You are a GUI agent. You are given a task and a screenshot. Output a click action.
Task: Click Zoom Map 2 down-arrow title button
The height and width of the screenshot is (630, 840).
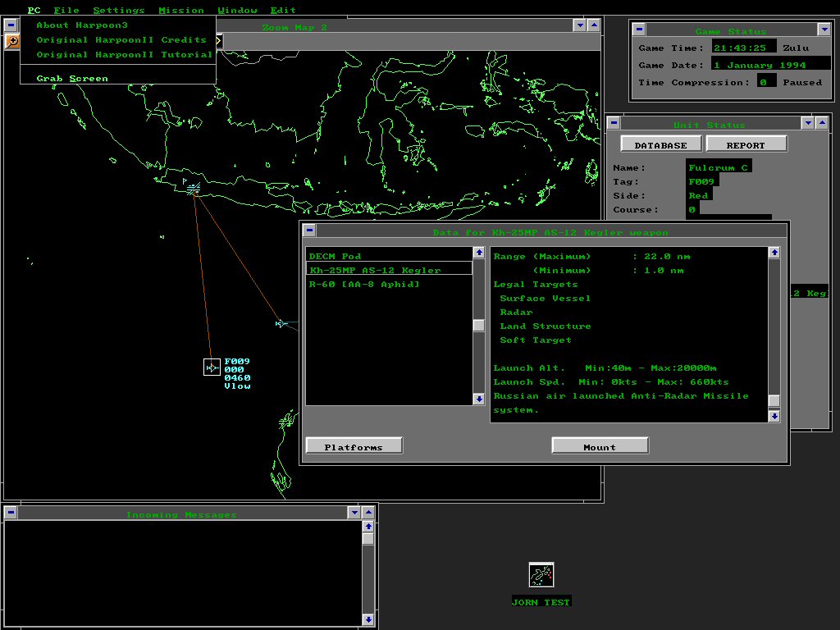point(580,25)
